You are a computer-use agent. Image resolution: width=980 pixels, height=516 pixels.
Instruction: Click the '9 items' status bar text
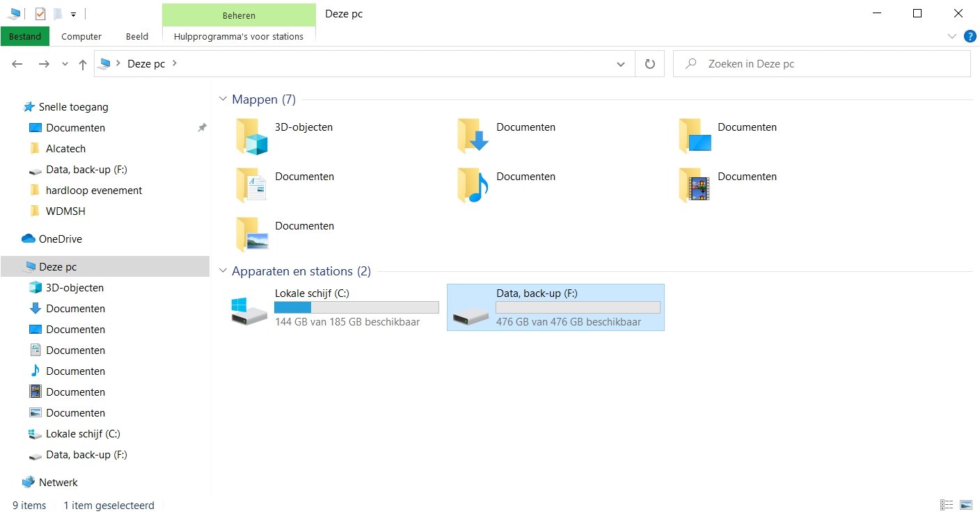(29, 506)
